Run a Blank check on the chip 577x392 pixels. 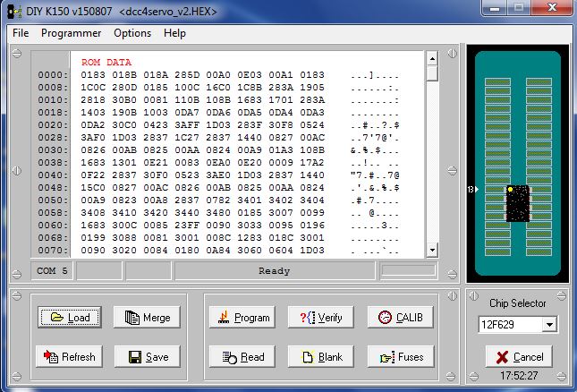pos(319,357)
